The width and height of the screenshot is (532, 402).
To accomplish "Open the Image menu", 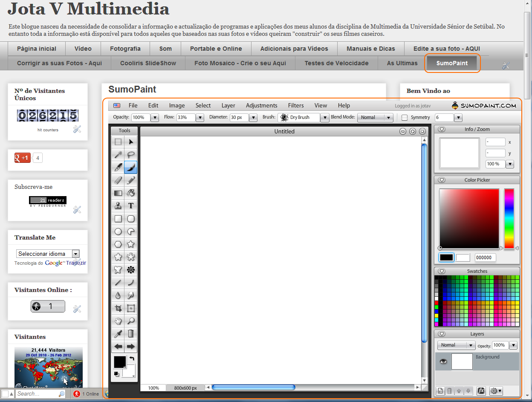I will pyautogui.click(x=177, y=105).
